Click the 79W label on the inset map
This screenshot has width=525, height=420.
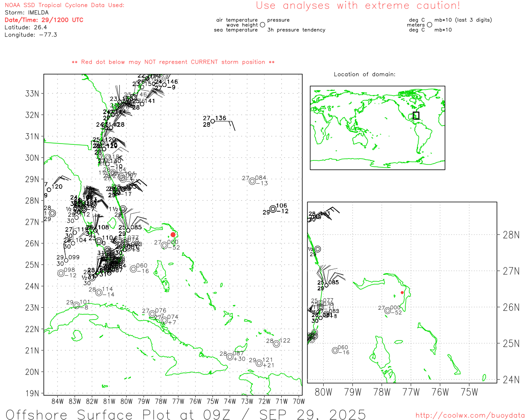(353, 392)
